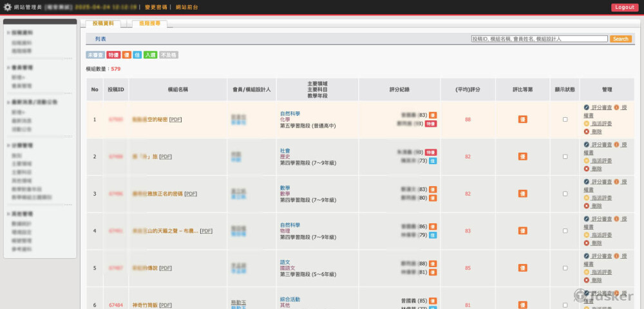Viewport: 644px width, 309px height.
Task: Toggle the 顯示狀態 checkbox for row 1
Action: (565, 120)
